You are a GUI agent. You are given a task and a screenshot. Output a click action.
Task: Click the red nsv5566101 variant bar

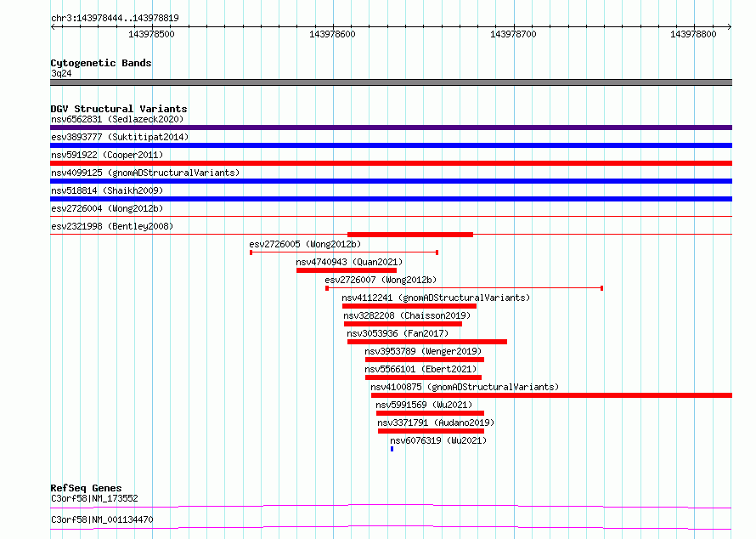[423, 377]
